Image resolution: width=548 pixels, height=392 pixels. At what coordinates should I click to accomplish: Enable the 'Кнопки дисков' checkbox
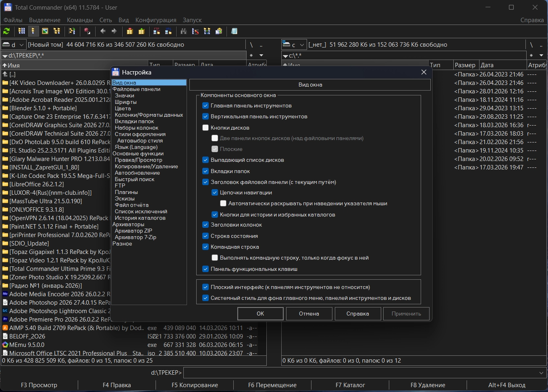[x=205, y=128]
